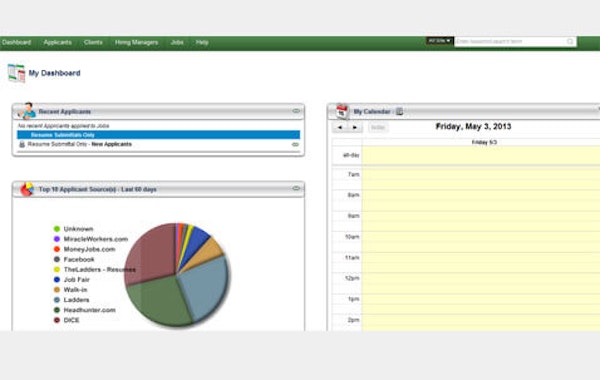Select the MiracleWorkers.com legend label
The image size is (600, 380).
tap(96, 239)
